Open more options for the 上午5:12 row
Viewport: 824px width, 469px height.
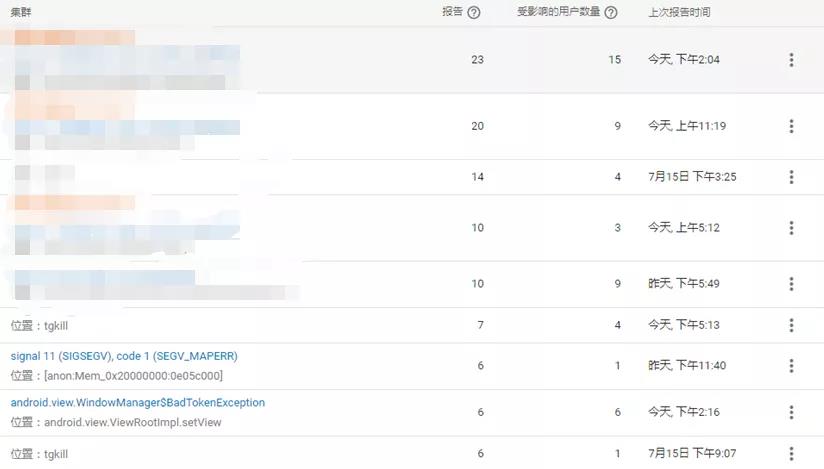click(791, 228)
